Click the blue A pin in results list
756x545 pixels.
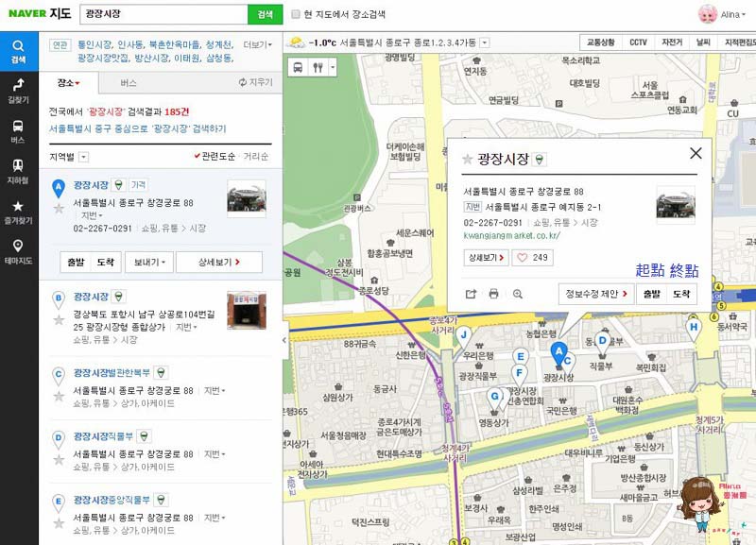coord(59,188)
